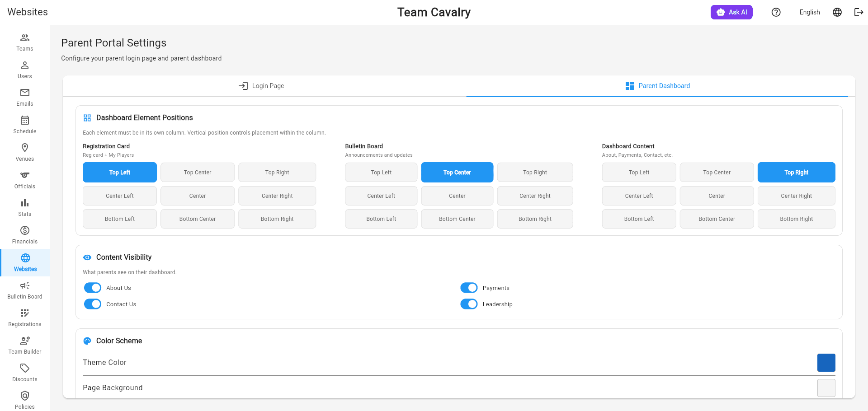Select Registration Card Top Left button

120,173
